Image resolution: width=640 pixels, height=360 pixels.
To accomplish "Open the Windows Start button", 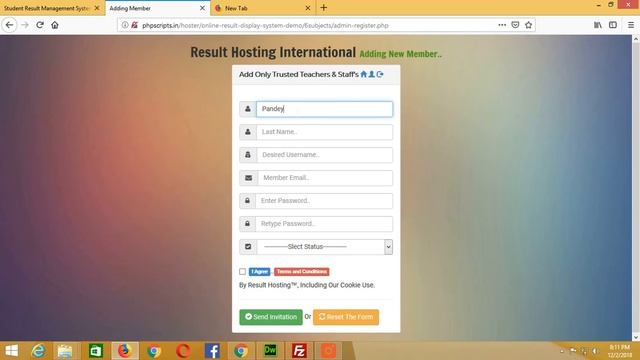I will pyautogui.click(x=11, y=351).
